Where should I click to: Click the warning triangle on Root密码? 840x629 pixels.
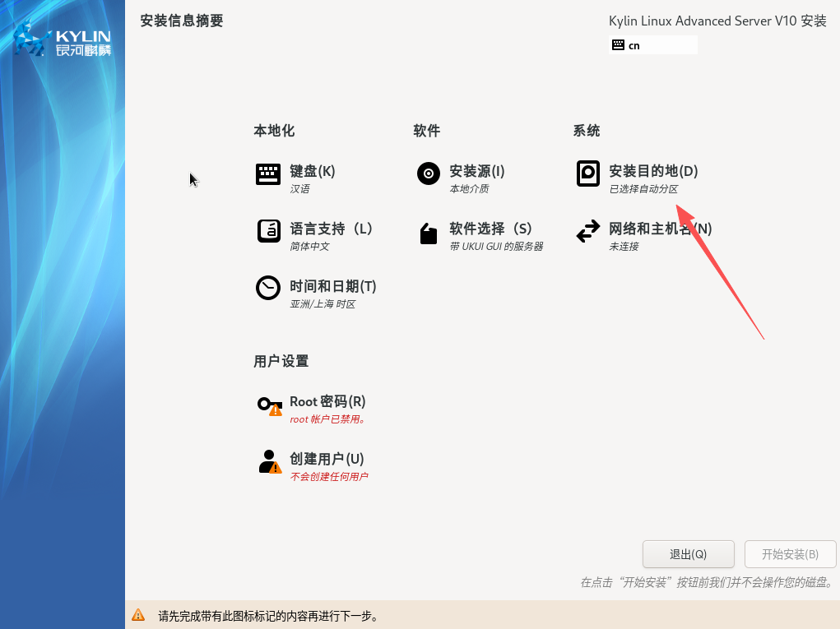coord(275,409)
